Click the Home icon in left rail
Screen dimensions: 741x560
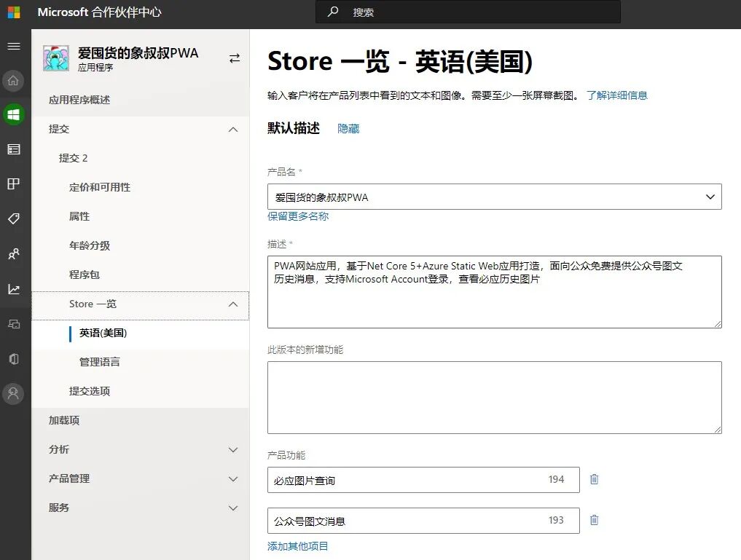[x=13, y=81]
